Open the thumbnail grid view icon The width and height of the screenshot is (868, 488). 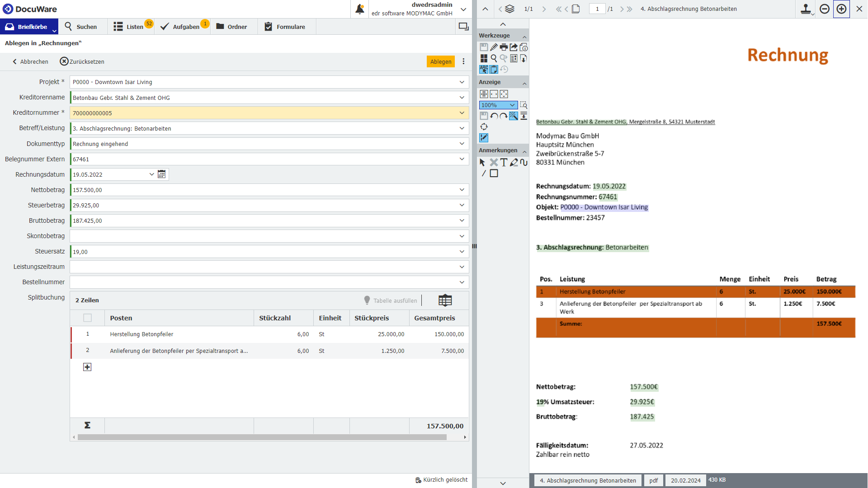pyautogui.click(x=484, y=58)
